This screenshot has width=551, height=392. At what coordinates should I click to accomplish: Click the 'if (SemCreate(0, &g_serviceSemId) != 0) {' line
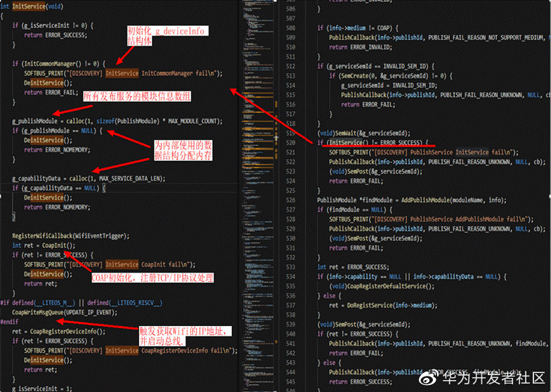click(391, 76)
